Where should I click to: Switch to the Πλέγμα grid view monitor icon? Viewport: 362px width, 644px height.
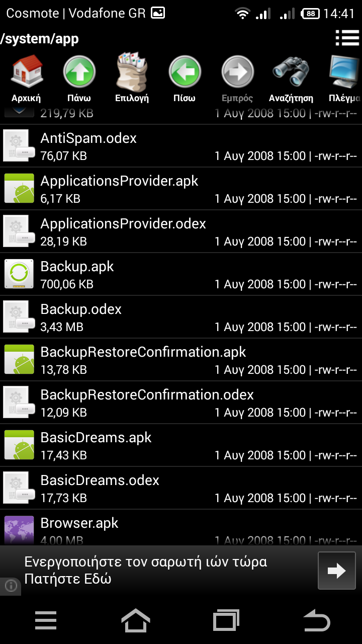point(345,71)
